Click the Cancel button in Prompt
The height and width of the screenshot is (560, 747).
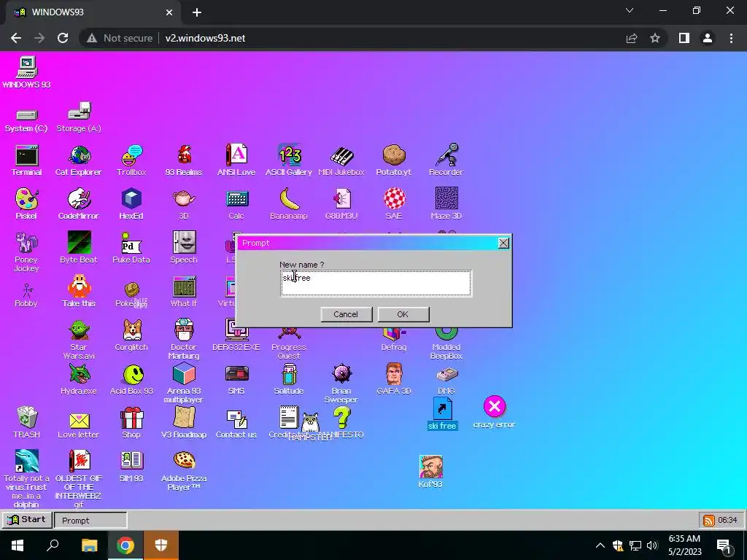(x=346, y=314)
